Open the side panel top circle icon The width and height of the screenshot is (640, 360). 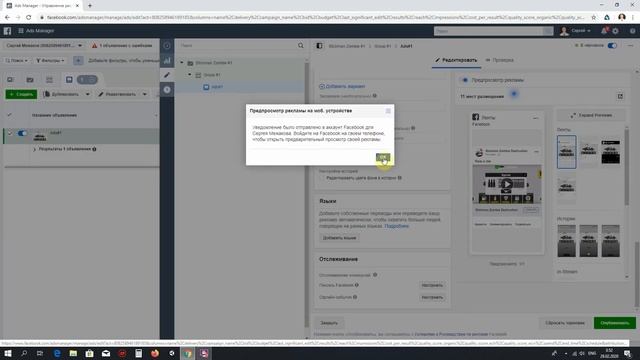[167, 46]
